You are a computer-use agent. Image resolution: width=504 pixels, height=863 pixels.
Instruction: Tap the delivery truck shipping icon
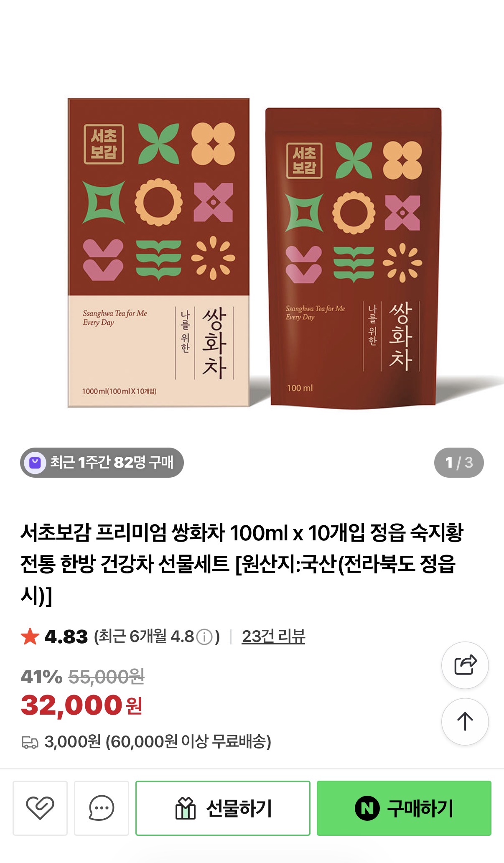coord(30,742)
